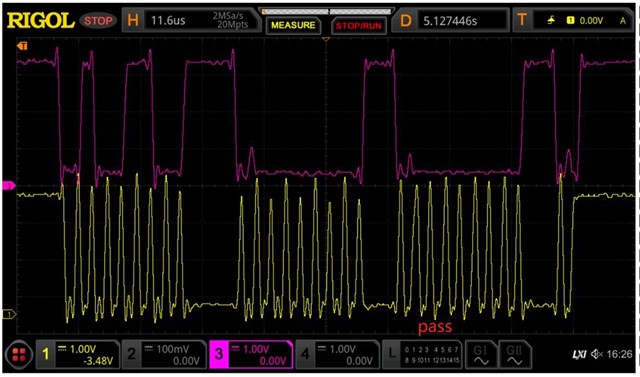
Task: Select the orange trigger position marker at top center
Action: point(326,39)
